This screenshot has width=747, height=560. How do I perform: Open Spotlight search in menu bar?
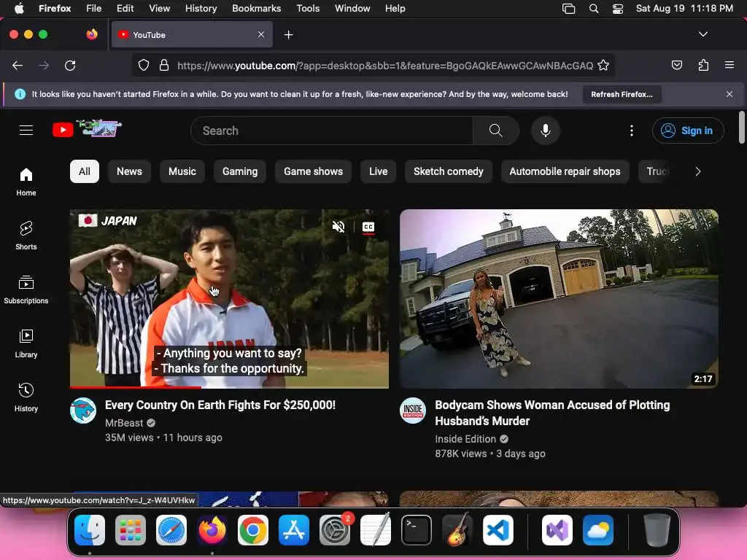pyautogui.click(x=594, y=9)
